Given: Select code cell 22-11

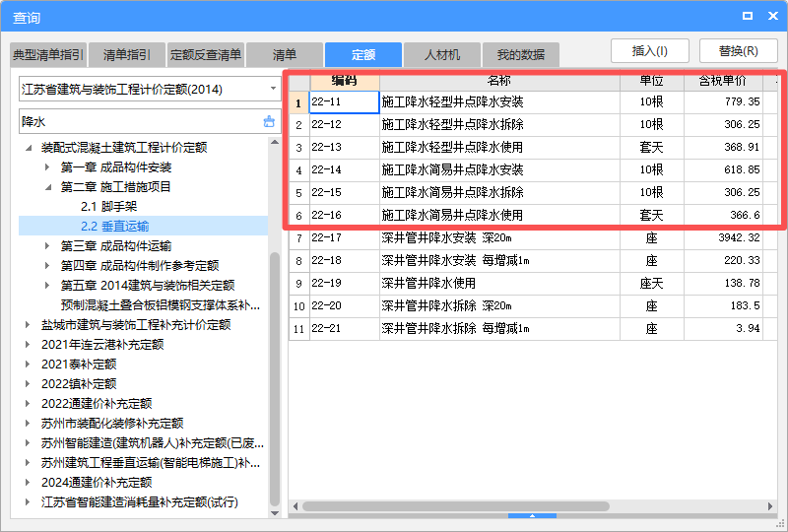Looking at the screenshot, I should [344, 102].
